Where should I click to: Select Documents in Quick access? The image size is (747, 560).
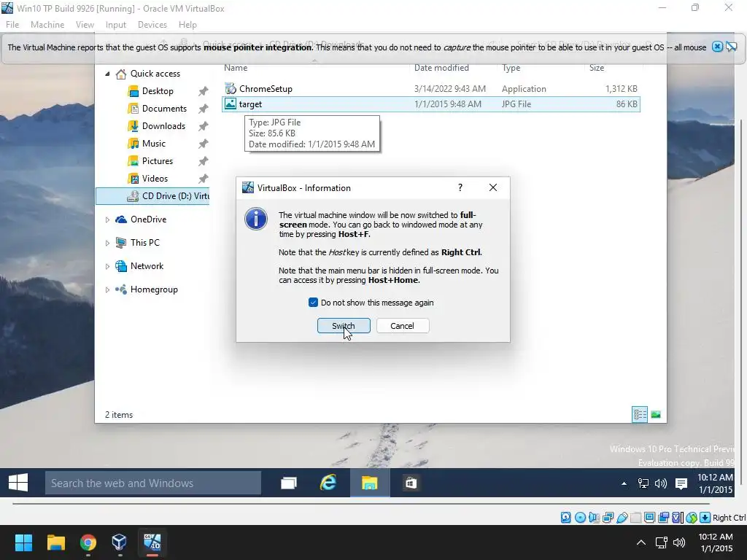164,109
